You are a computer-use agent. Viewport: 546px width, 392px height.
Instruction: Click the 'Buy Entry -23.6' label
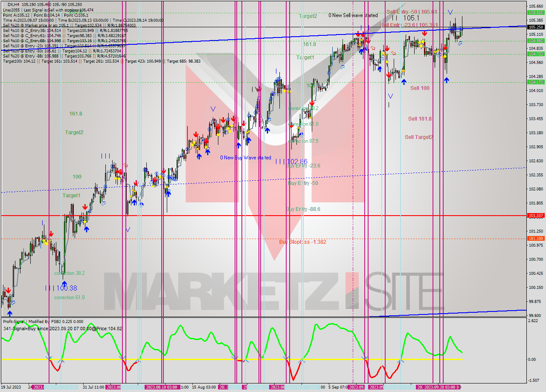[x=303, y=166]
